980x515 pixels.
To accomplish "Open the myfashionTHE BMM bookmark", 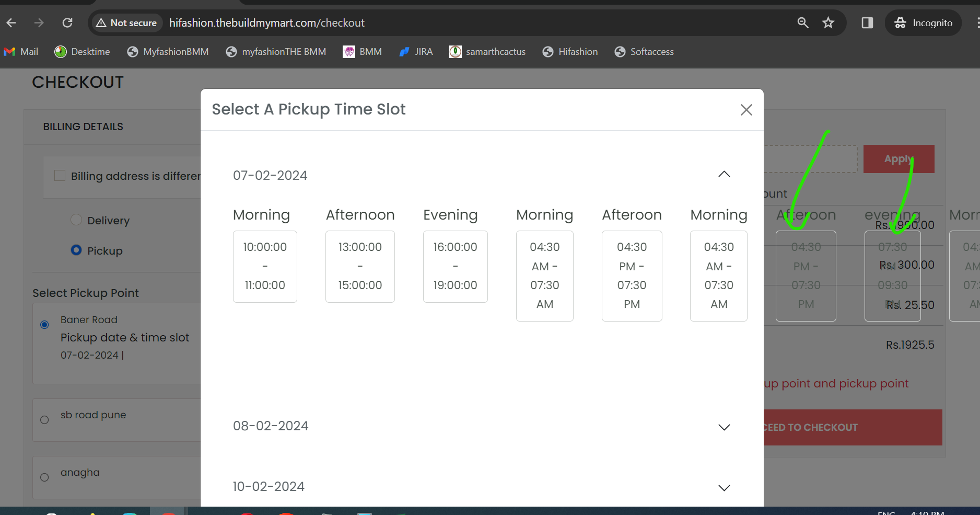I will [x=276, y=52].
